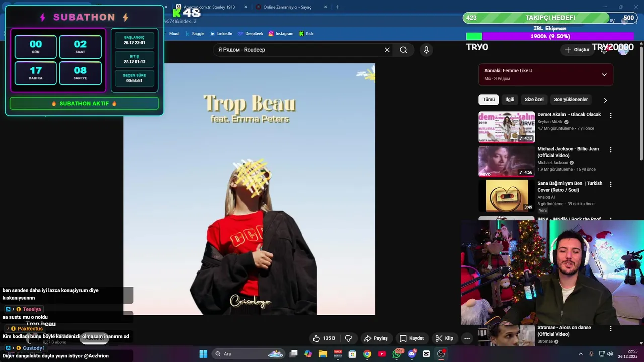This screenshot has height=362, width=644.
Task: Click the Trop Beau video player
Action: coord(250,189)
